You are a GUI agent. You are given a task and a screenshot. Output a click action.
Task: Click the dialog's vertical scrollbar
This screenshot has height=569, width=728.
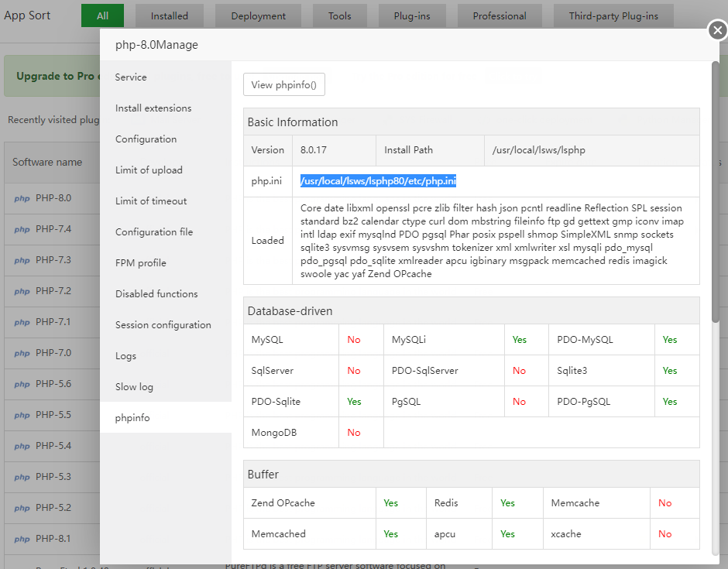[715, 192]
